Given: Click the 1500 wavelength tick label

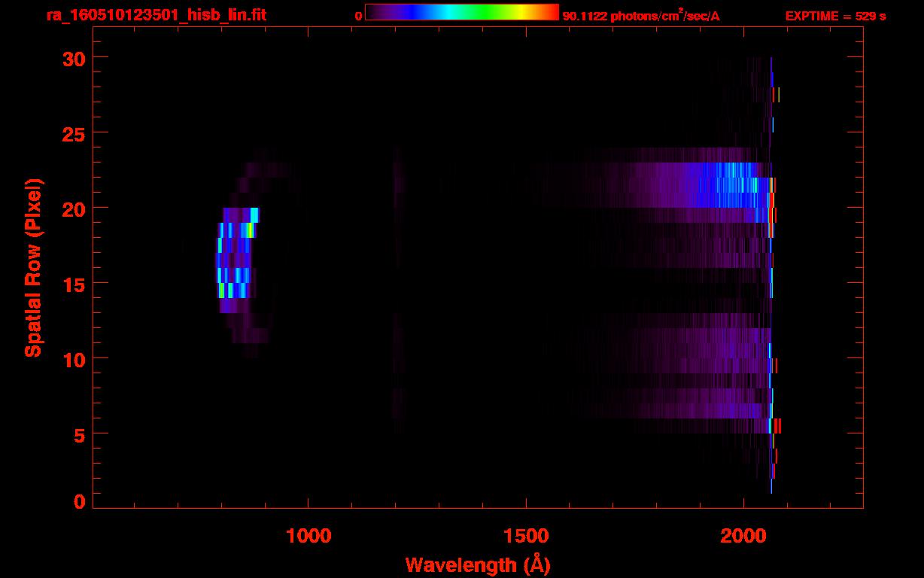Looking at the screenshot, I should click(526, 534).
